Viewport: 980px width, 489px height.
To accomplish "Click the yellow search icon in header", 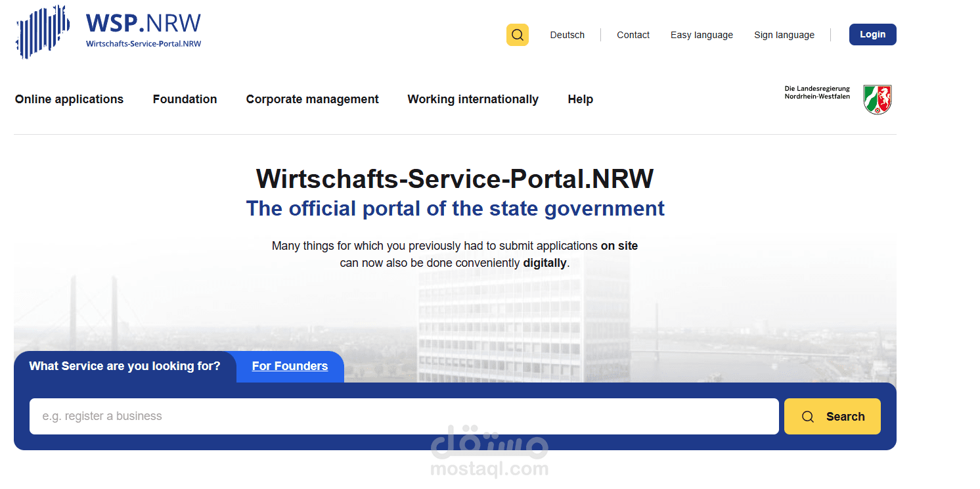I will (x=517, y=35).
